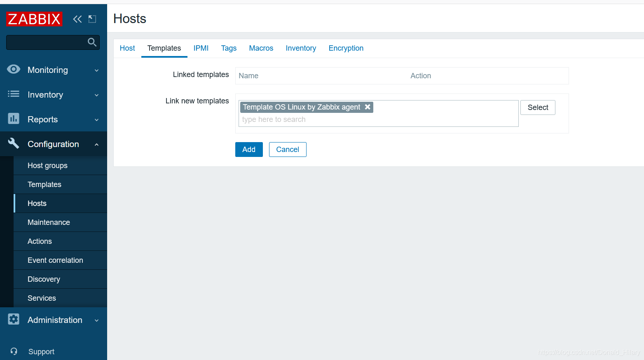Click the Configuration wrench icon
644x360 pixels.
[14, 143]
